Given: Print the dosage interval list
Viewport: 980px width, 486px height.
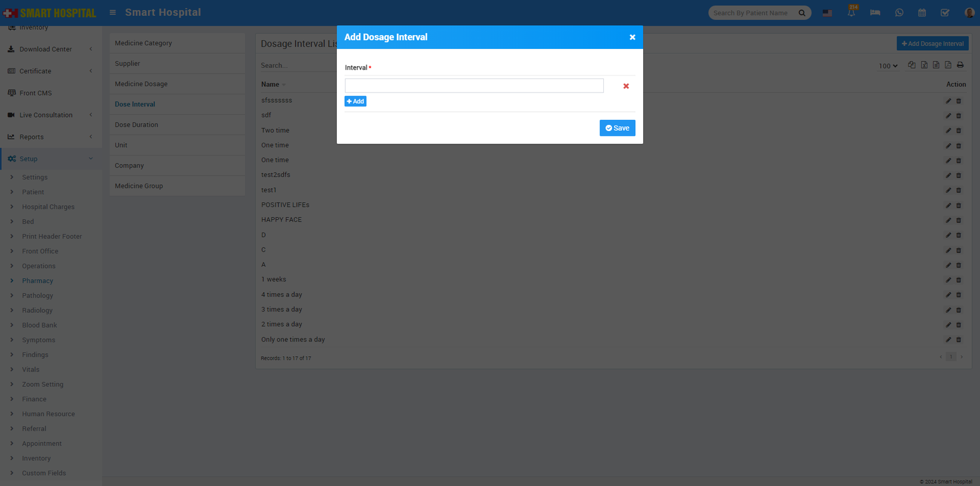Looking at the screenshot, I should point(960,65).
